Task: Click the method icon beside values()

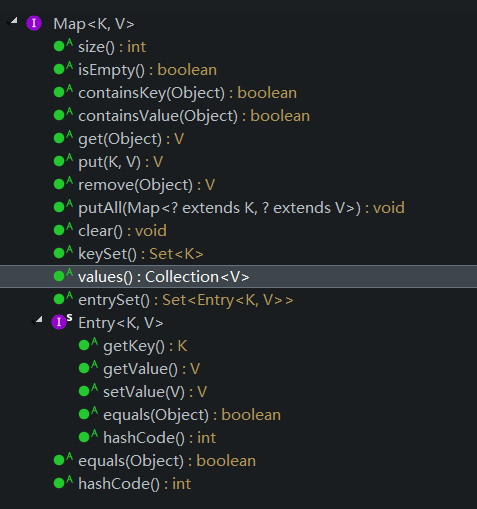Action: pyautogui.click(x=63, y=275)
